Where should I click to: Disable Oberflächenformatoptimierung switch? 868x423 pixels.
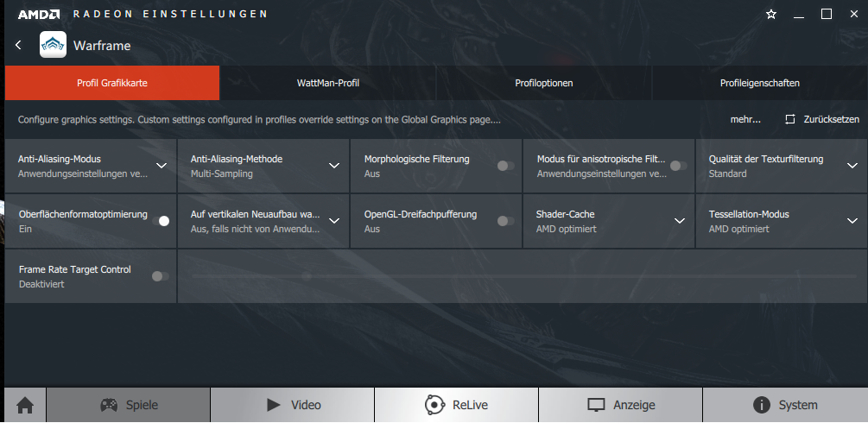(x=161, y=221)
